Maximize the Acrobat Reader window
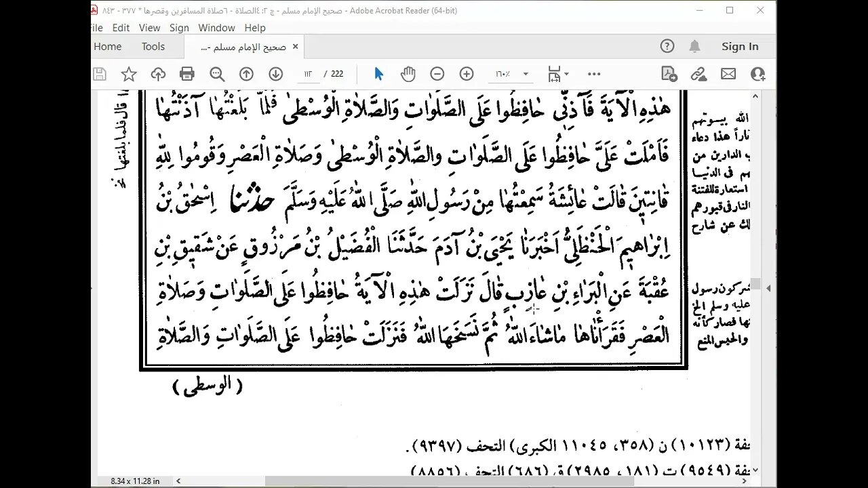This screenshot has height=488, width=868. [x=730, y=10]
